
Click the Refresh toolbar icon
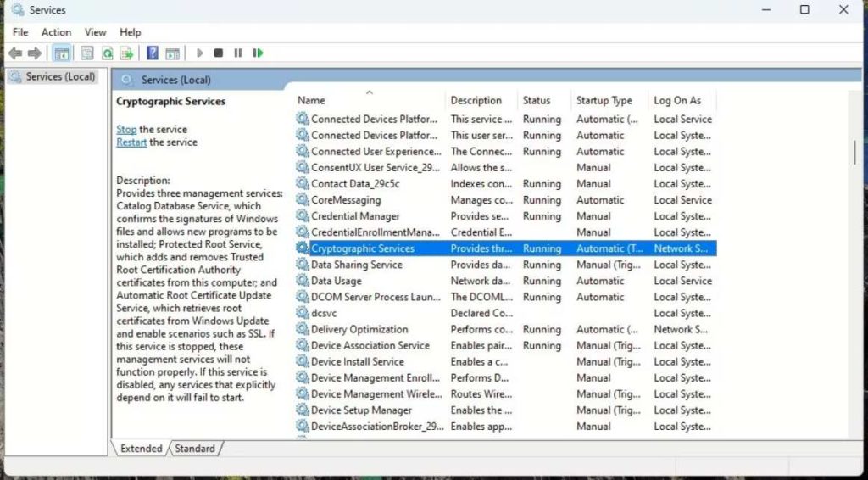[107, 53]
